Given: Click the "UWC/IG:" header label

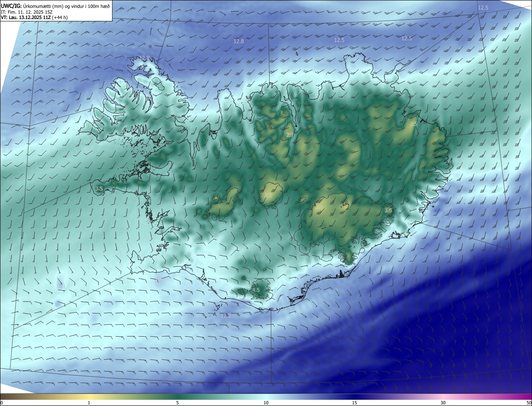Looking at the screenshot, I should pos(12,6).
